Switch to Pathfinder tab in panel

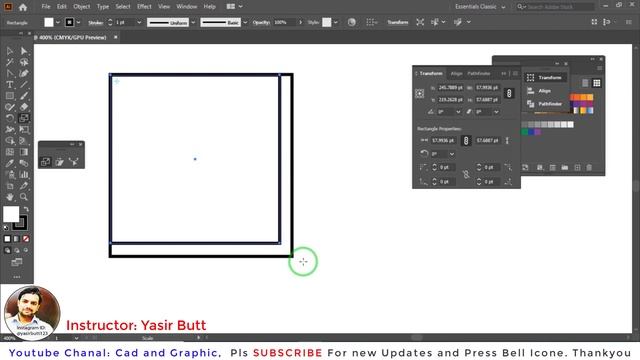point(478,73)
